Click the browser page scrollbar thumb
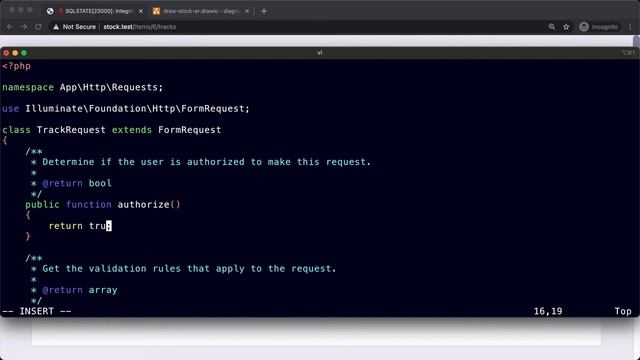640x360 pixels. click(636, 42)
